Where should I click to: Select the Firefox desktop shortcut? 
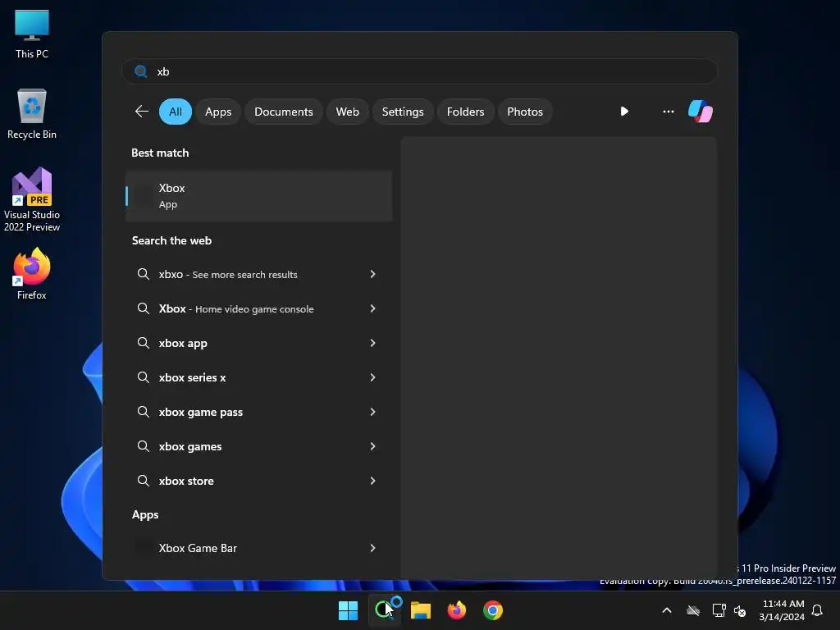tap(32, 274)
